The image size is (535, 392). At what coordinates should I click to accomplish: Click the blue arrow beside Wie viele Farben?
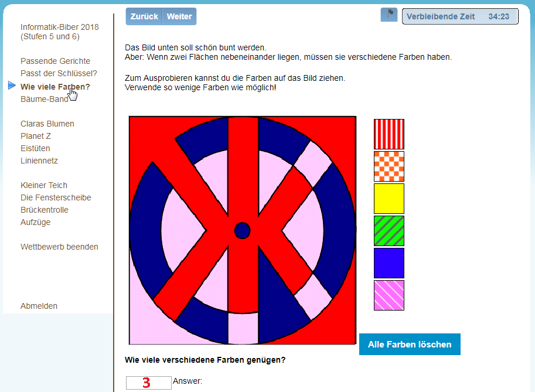12,86
